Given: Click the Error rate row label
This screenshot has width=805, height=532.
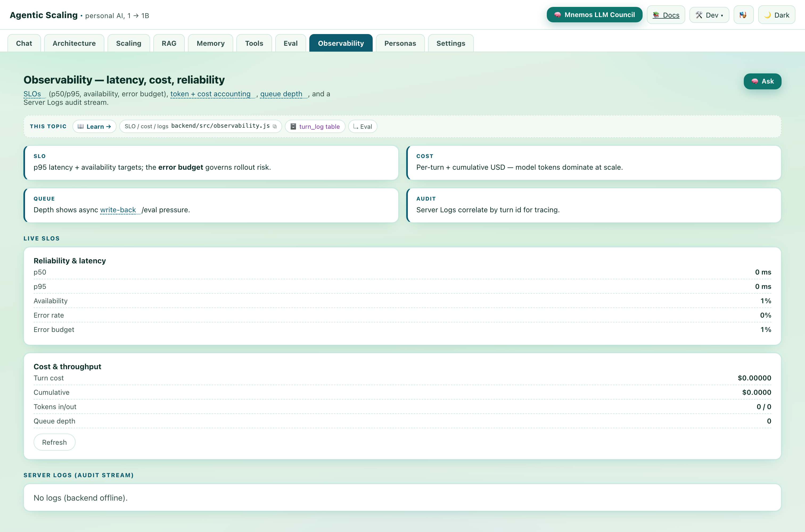Looking at the screenshot, I should tap(48, 315).
